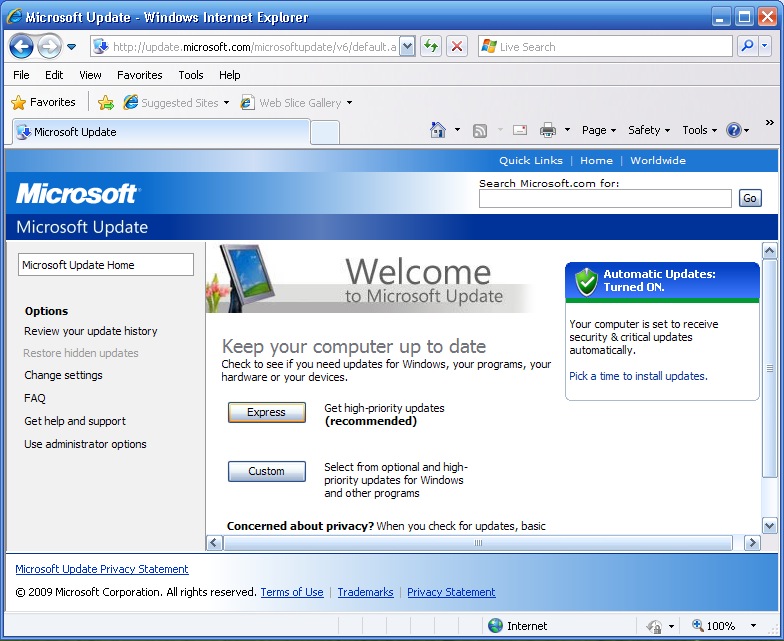Click the browser Forward arrow button

point(49,47)
